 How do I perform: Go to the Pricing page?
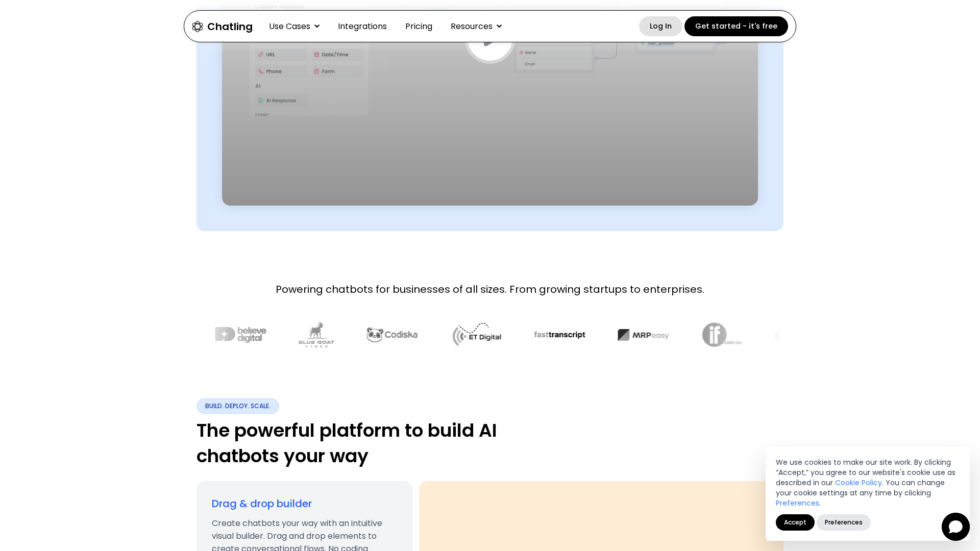pos(419,27)
